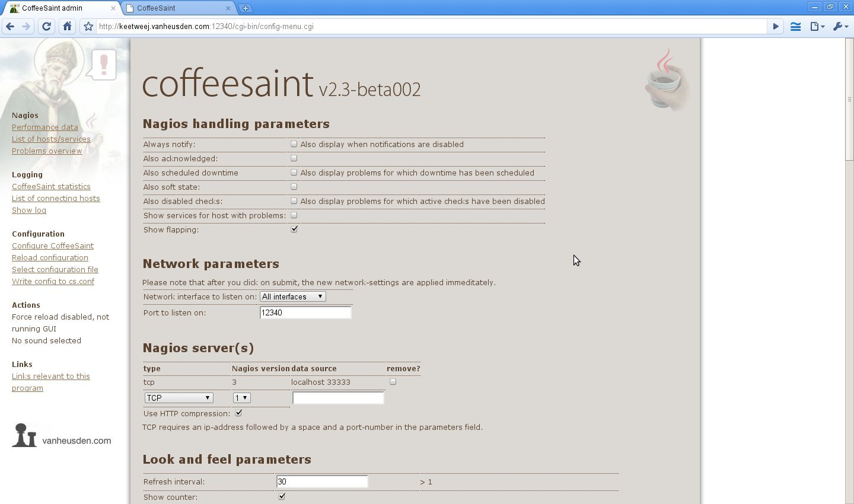
Task: Enable the Also soft state checkbox
Action: tap(294, 187)
